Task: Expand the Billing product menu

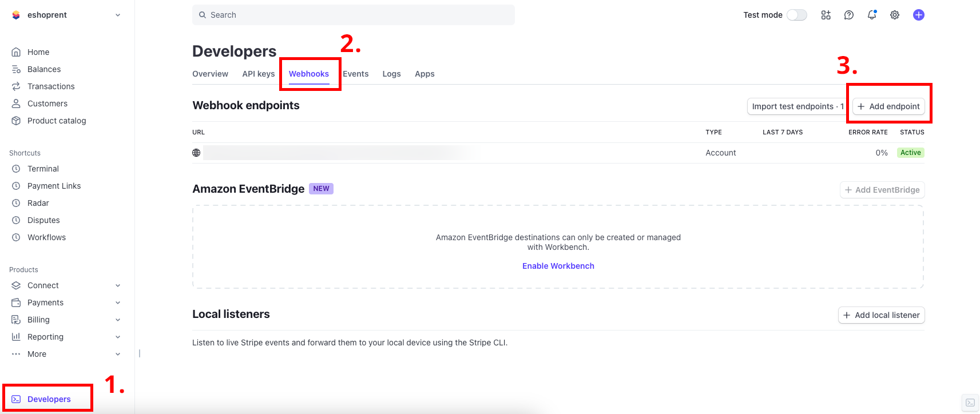Action: click(x=118, y=320)
